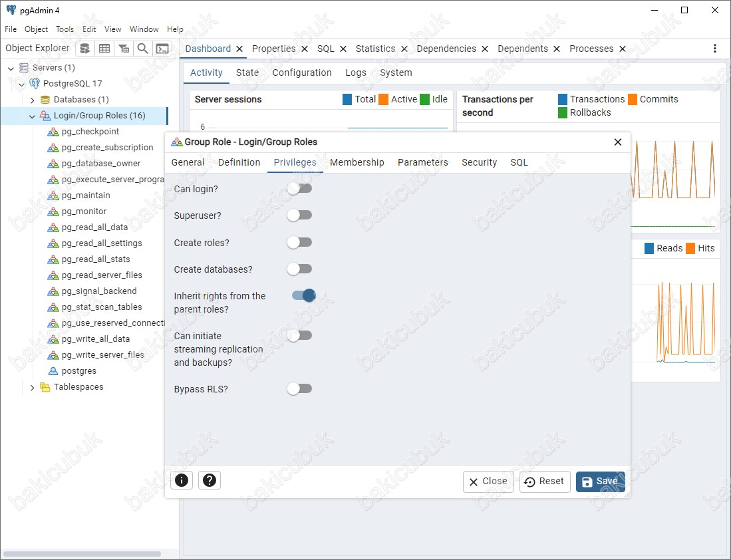Expand the Tablespaces node
Screen dimensions: 731x560
32,388
